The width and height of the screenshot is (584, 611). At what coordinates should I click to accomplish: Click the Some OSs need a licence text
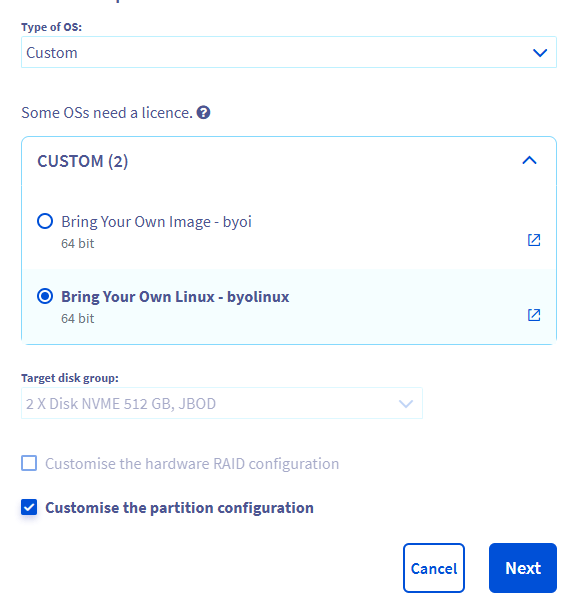pyautogui.click(x=107, y=113)
